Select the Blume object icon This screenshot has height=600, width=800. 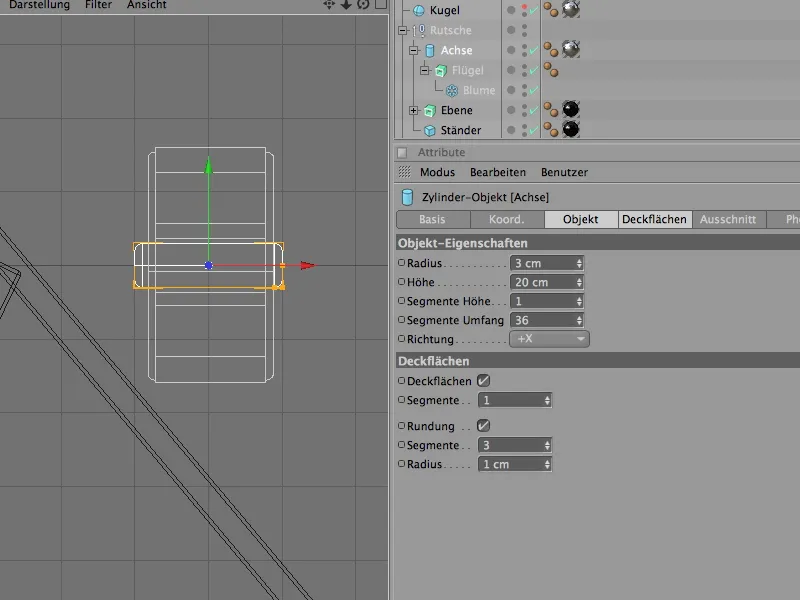click(x=451, y=90)
